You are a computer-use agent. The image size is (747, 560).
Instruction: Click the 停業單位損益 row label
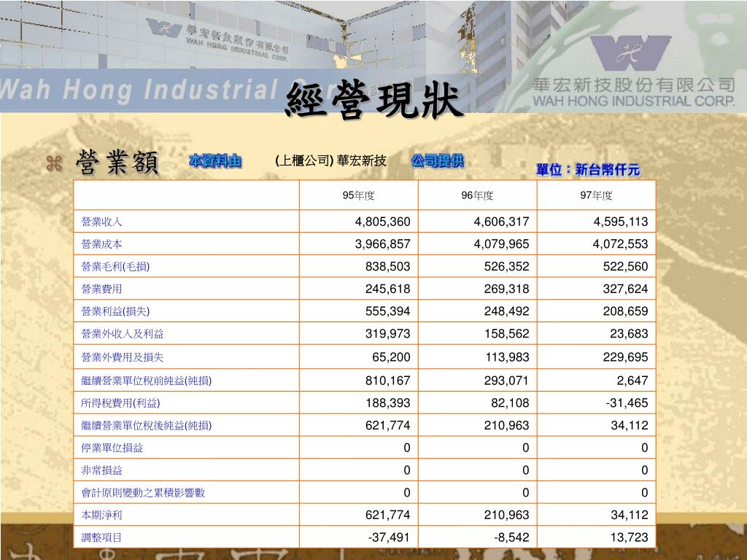(112, 448)
